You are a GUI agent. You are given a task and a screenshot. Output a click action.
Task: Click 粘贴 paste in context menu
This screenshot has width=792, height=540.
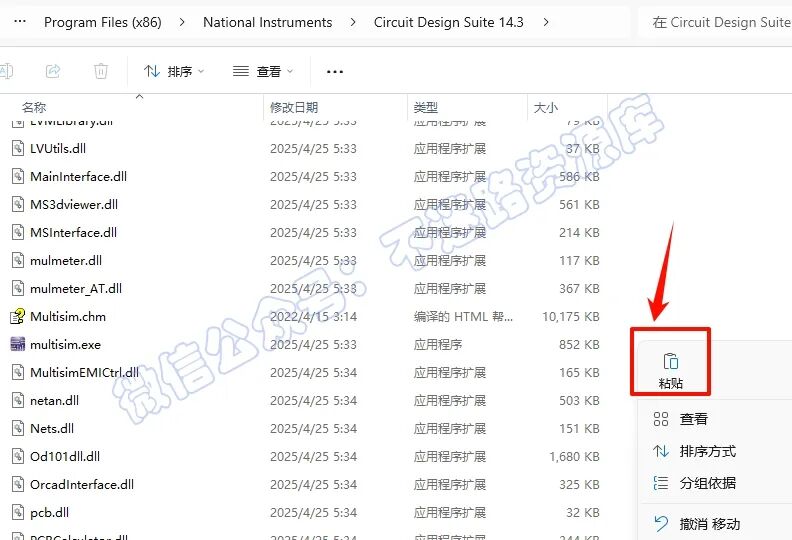click(671, 371)
